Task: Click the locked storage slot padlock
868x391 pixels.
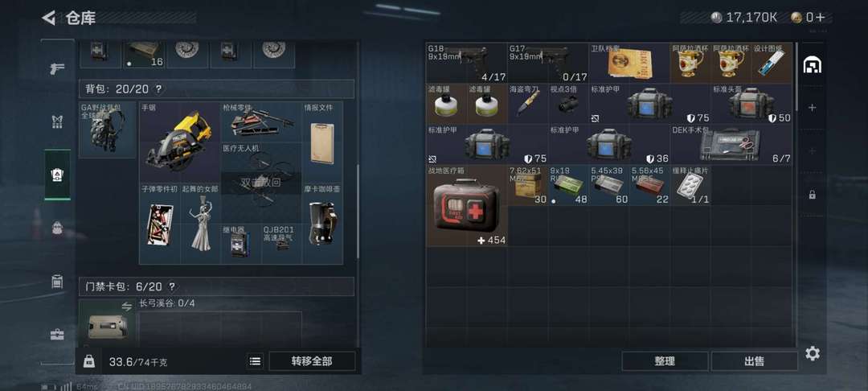Action: pyautogui.click(x=812, y=195)
